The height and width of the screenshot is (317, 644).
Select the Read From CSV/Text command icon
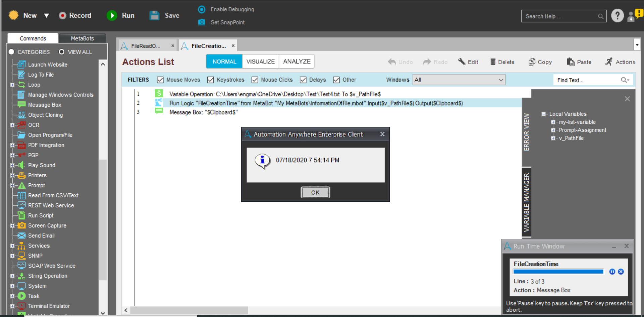point(21,195)
